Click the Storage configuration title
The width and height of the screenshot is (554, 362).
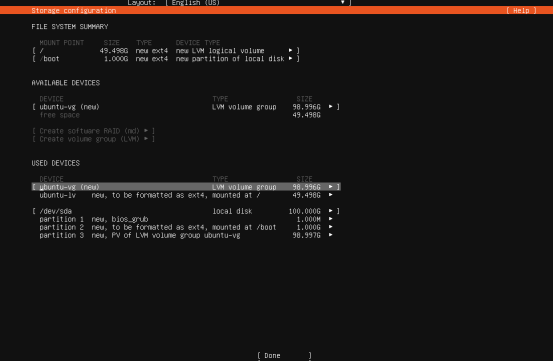[x=74, y=11]
